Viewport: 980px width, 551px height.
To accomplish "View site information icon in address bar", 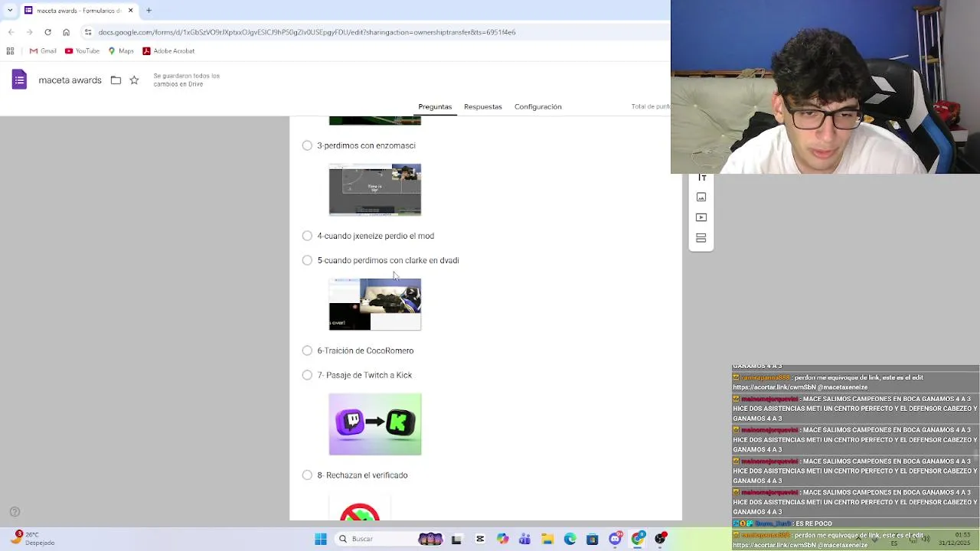I will (88, 32).
